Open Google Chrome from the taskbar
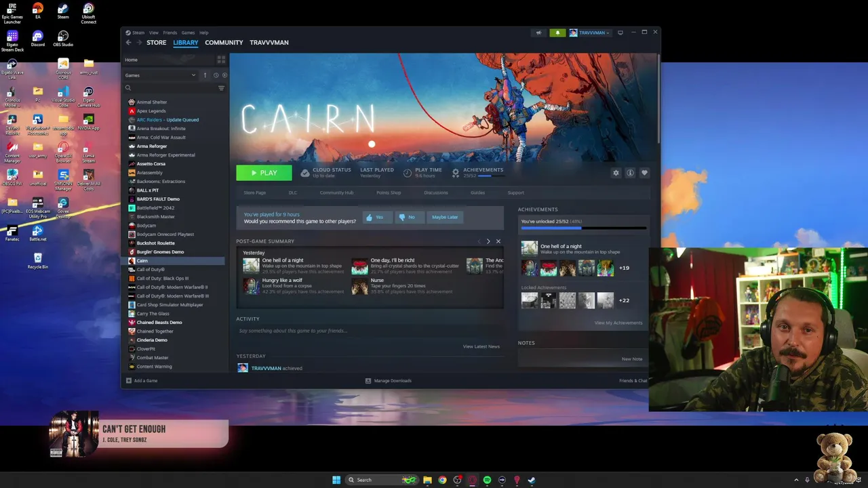The height and width of the screenshot is (488, 868). pos(442,480)
